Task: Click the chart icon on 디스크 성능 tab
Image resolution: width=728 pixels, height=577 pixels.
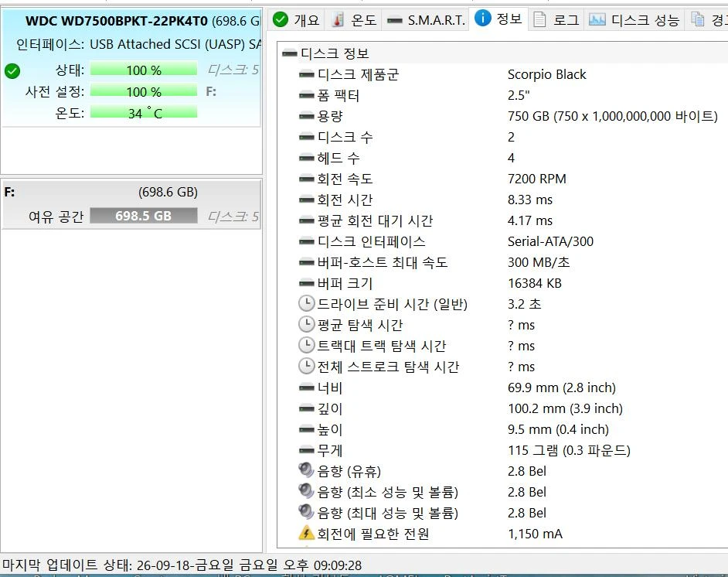Action: point(597,19)
